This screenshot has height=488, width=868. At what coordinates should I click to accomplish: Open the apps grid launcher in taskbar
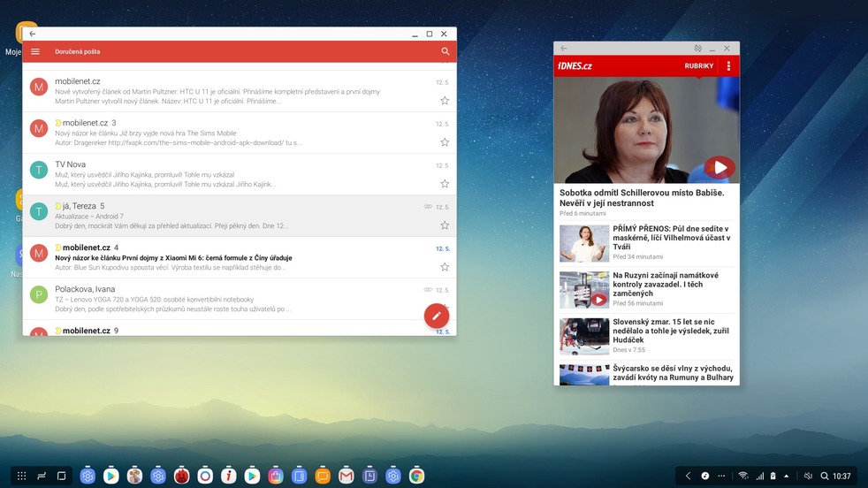click(22, 476)
